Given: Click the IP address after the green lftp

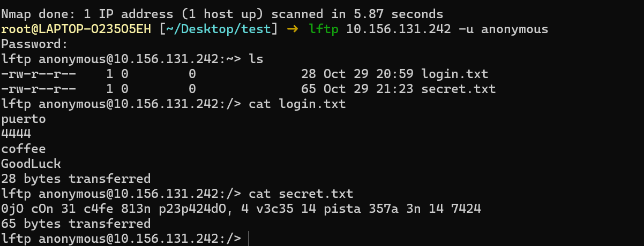Looking at the screenshot, I should [398, 29].
